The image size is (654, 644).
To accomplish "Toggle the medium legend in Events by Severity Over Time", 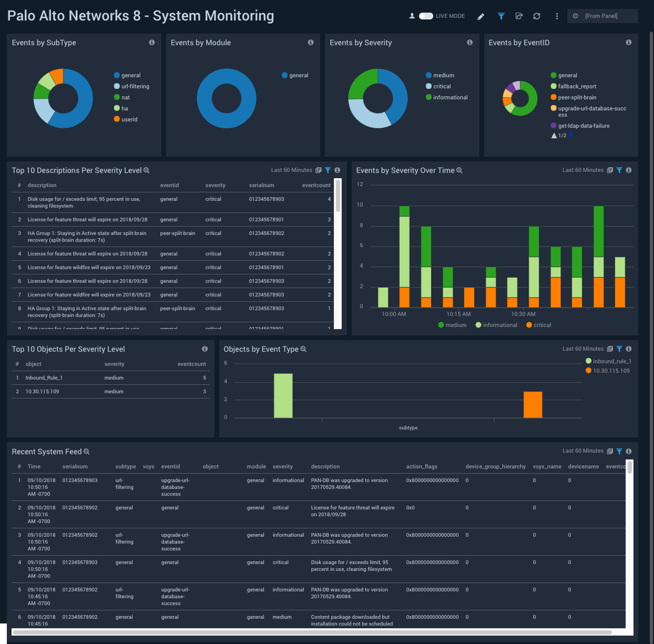I will click(x=453, y=325).
